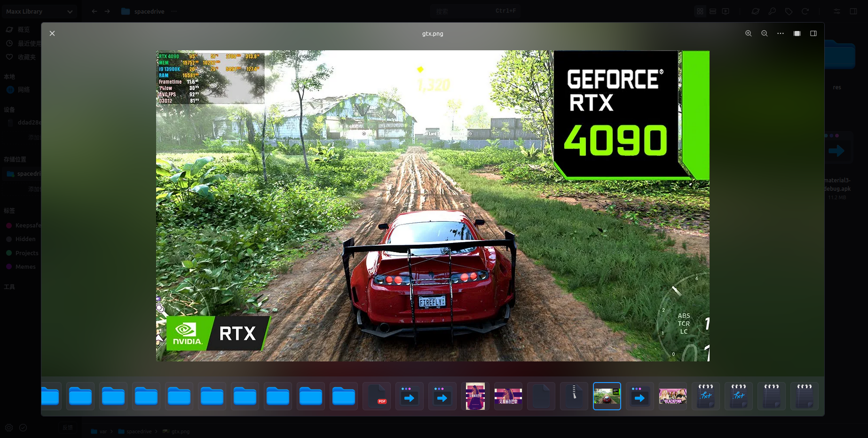Toggle the preview's inspector sidebar icon
Image resolution: width=868 pixels, height=438 pixels.
[x=813, y=33]
